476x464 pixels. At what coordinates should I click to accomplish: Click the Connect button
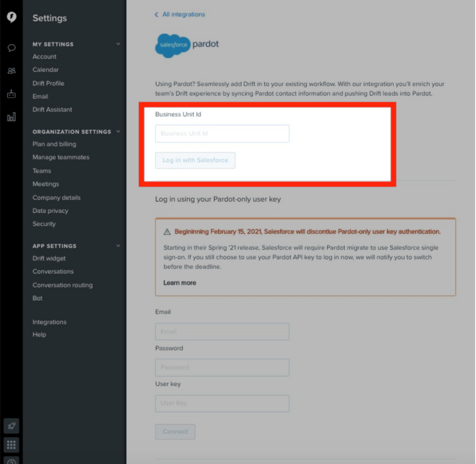pyautogui.click(x=175, y=431)
